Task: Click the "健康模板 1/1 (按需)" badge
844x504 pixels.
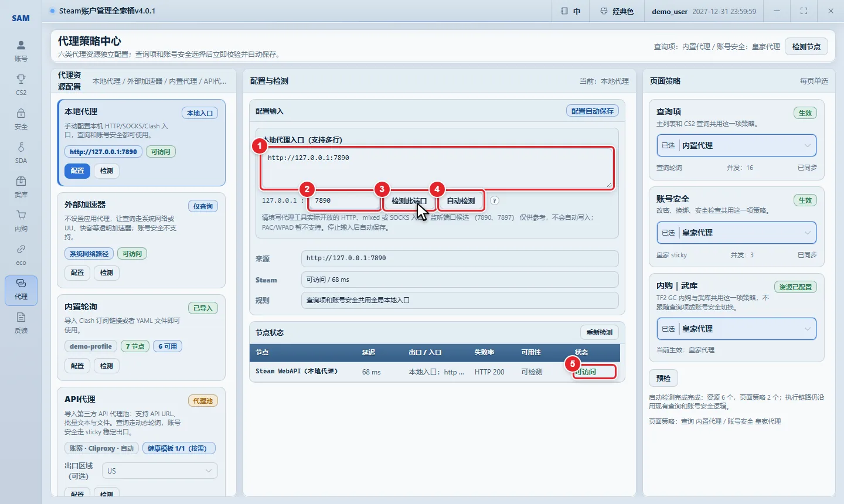Action: point(179,448)
